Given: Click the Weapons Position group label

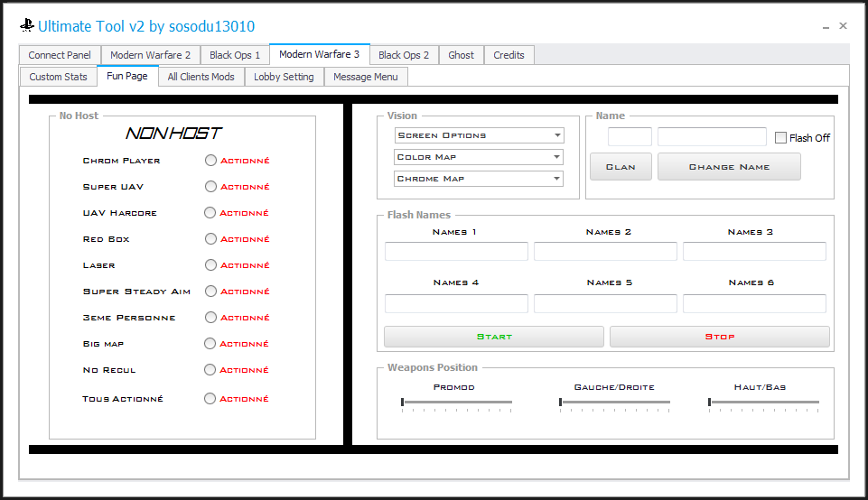Looking at the screenshot, I should pos(433,367).
